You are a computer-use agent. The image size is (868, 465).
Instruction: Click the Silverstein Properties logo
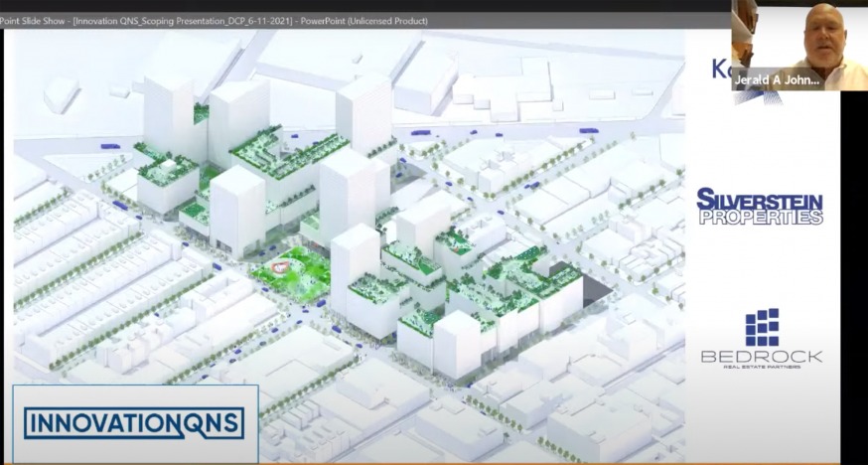760,206
